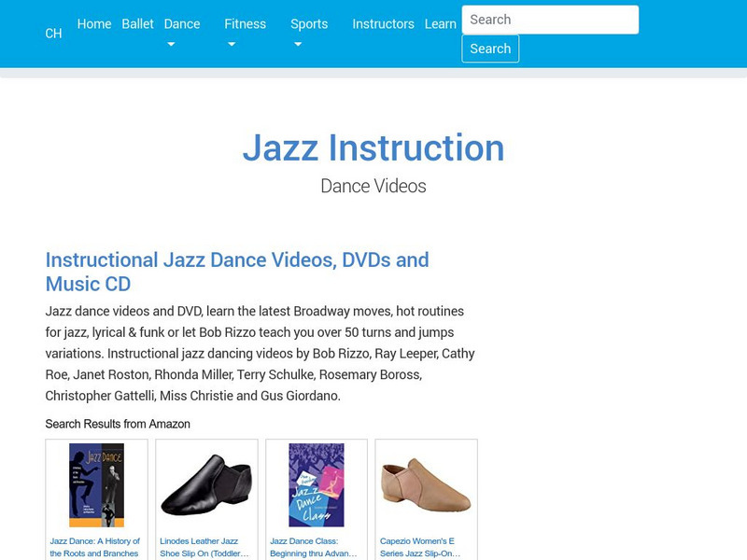Click the Capezio E Series Slip-On link
This screenshot has width=747, height=560.
(x=426, y=547)
